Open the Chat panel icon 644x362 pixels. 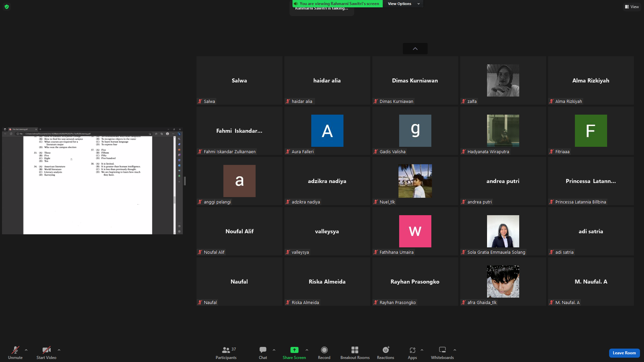click(x=263, y=350)
